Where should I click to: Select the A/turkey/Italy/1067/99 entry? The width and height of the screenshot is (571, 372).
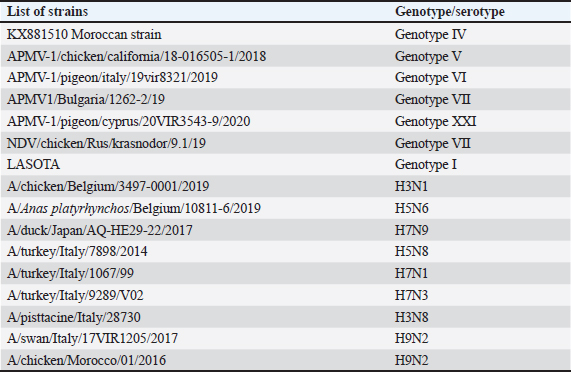[x=70, y=273]
